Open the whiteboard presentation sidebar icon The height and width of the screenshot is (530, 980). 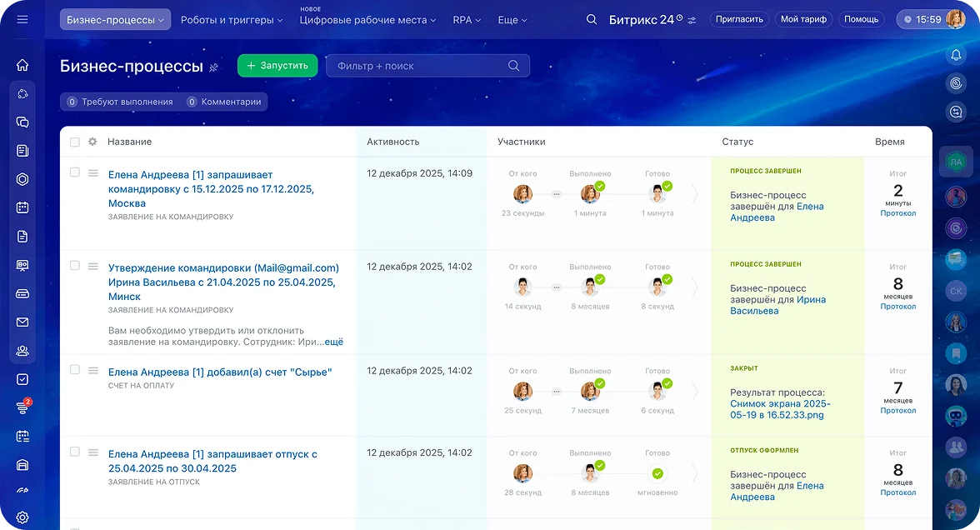point(22,265)
